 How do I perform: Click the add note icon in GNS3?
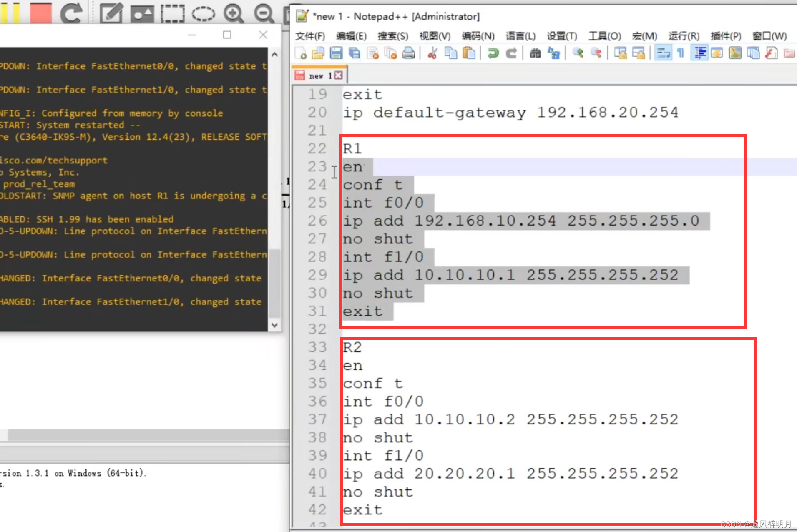point(111,13)
